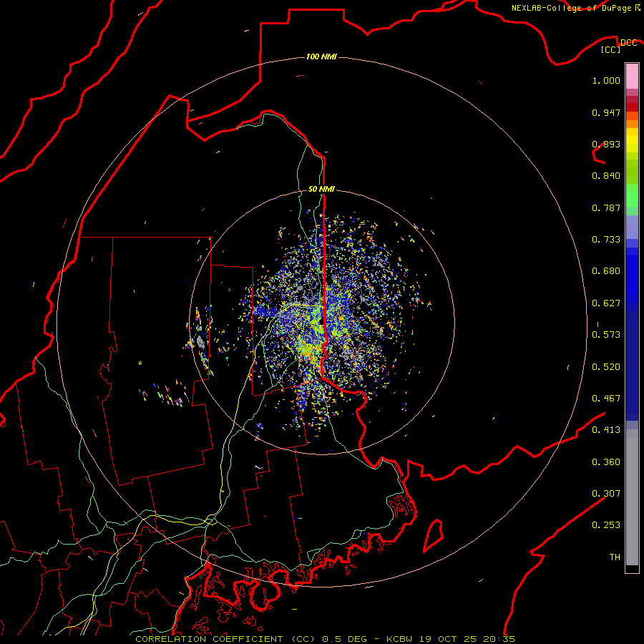Click the 0.627 legend value

(x=606, y=303)
